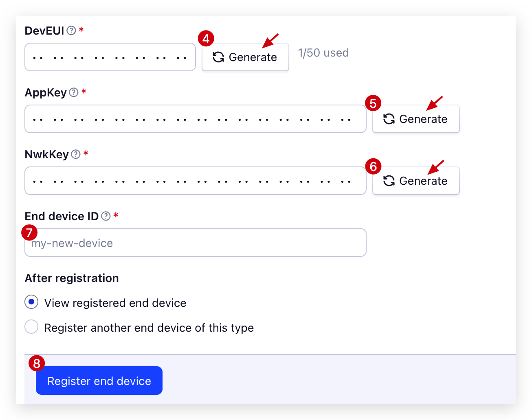Click the refresh icon in NwkKey Generate button
The image size is (532, 420).
(x=389, y=181)
